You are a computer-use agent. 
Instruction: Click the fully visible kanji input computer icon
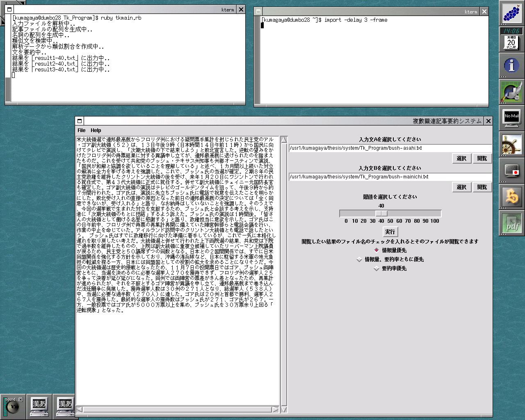point(39,407)
